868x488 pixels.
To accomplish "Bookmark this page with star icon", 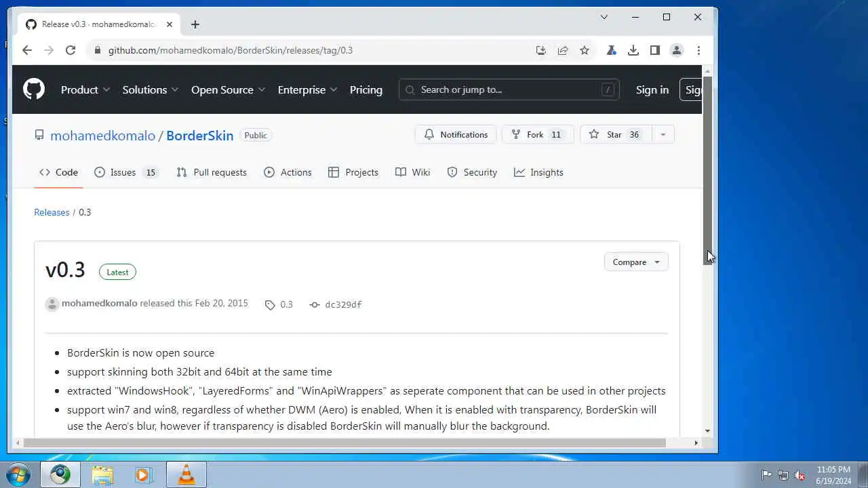I will (585, 50).
